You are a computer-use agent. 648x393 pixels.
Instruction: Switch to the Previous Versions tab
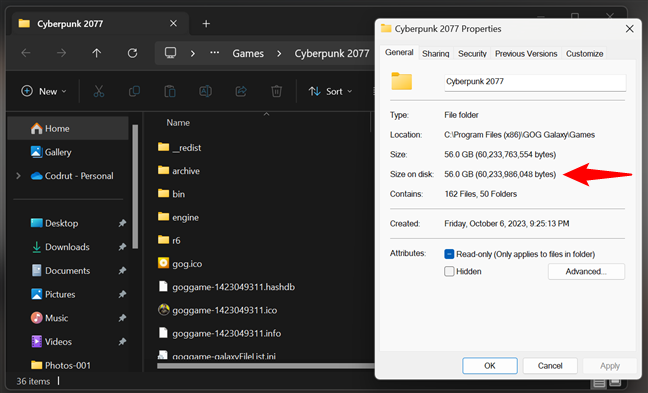pos(526,54)
